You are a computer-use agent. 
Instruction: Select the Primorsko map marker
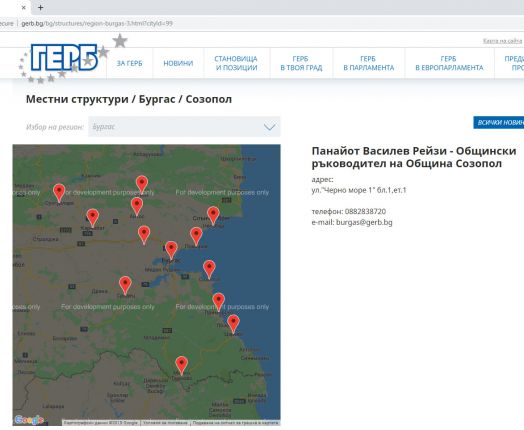(219, 302)
